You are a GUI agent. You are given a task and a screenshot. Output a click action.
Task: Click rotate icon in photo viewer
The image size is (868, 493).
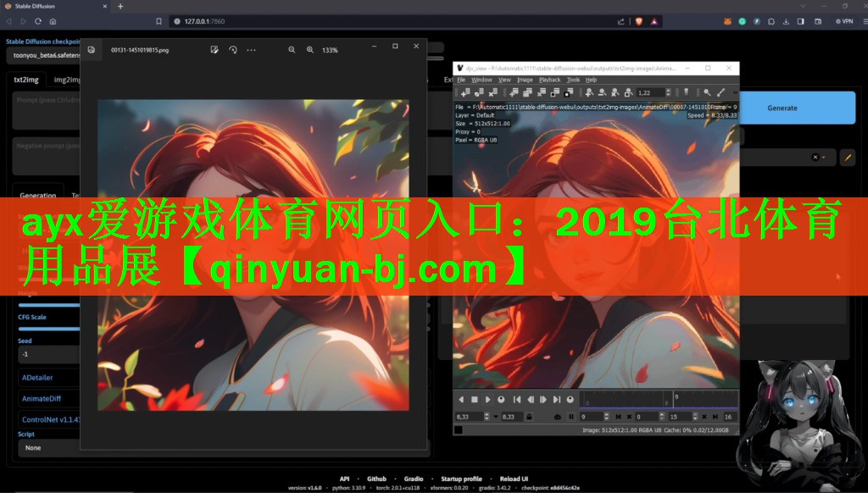point(232,50)
